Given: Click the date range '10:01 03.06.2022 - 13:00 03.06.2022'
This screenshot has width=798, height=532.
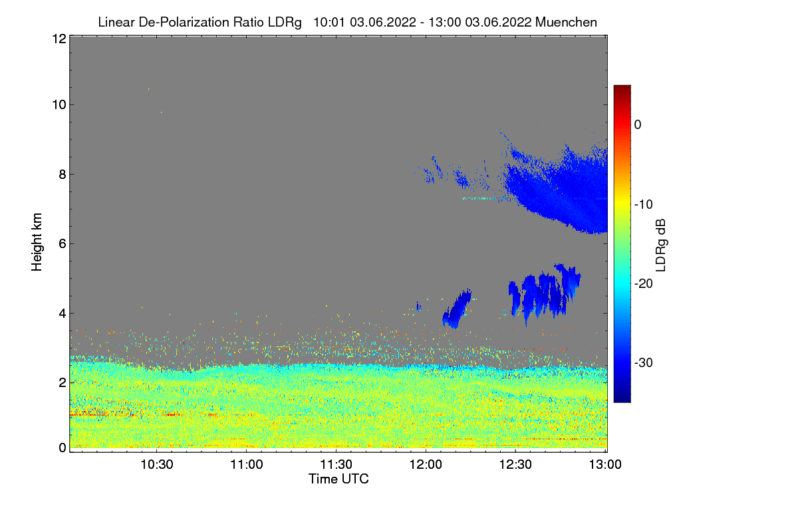Looking at the screenshot, I should point(421,22).
